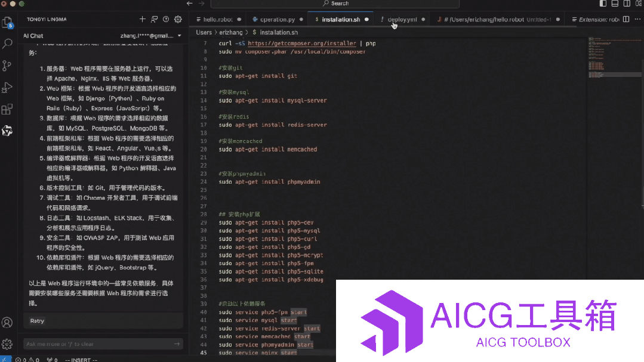Start a new chat with plus icon

point(142,19)
